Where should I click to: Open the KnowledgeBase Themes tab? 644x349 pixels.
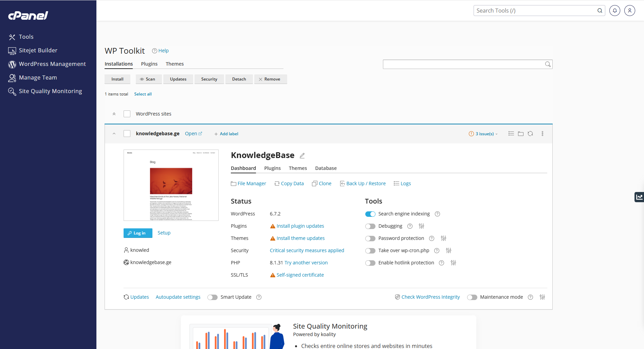pos(298,168)
